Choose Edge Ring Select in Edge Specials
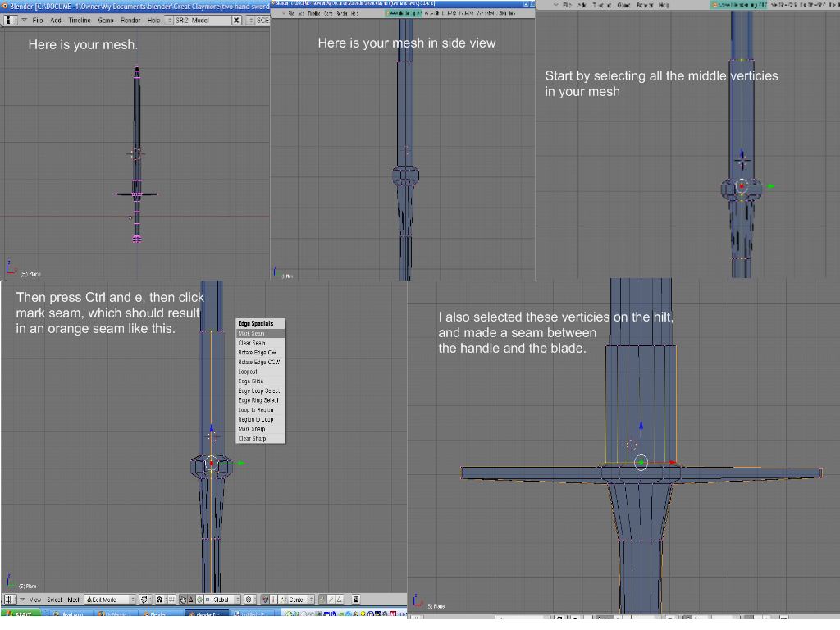This screenshot has width=840, height=630. pos(260,400)
